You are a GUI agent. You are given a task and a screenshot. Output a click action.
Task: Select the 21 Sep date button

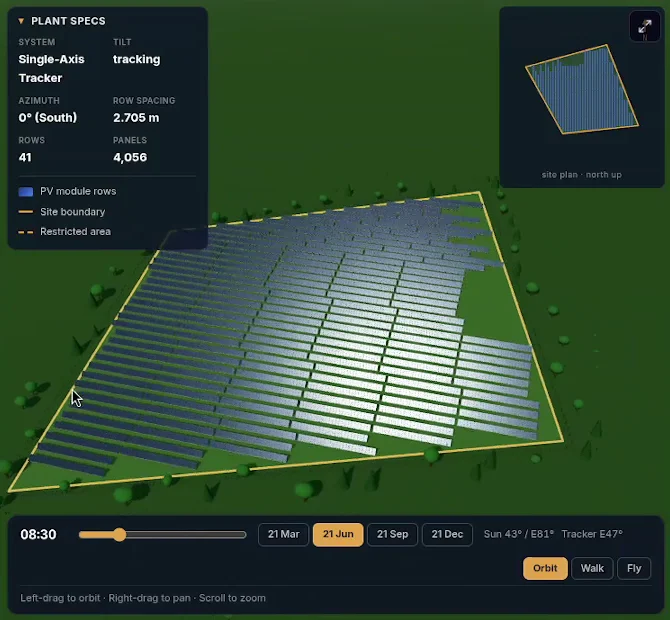tap(392, 534)
